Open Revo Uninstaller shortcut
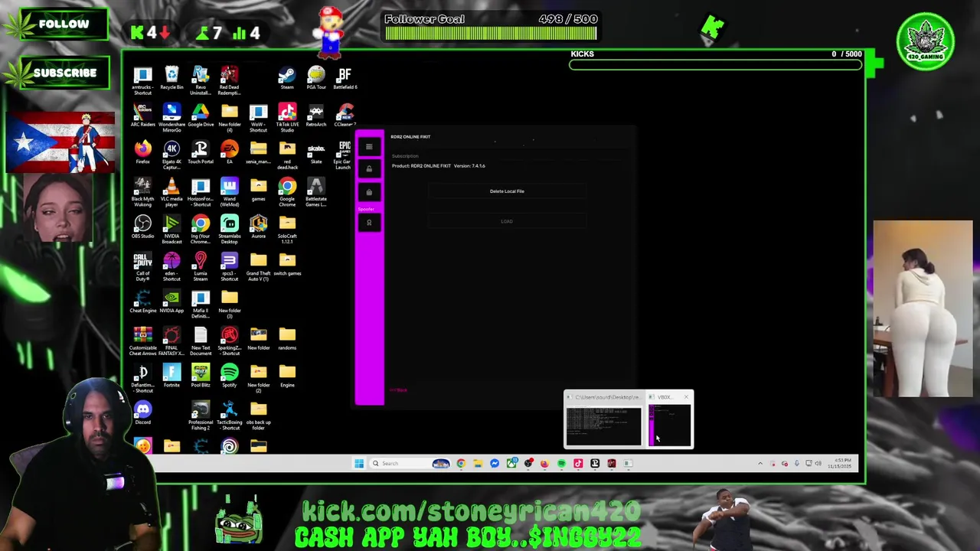Screen dimensions: 980x551 pyautogui.click(x=201, y=80)
